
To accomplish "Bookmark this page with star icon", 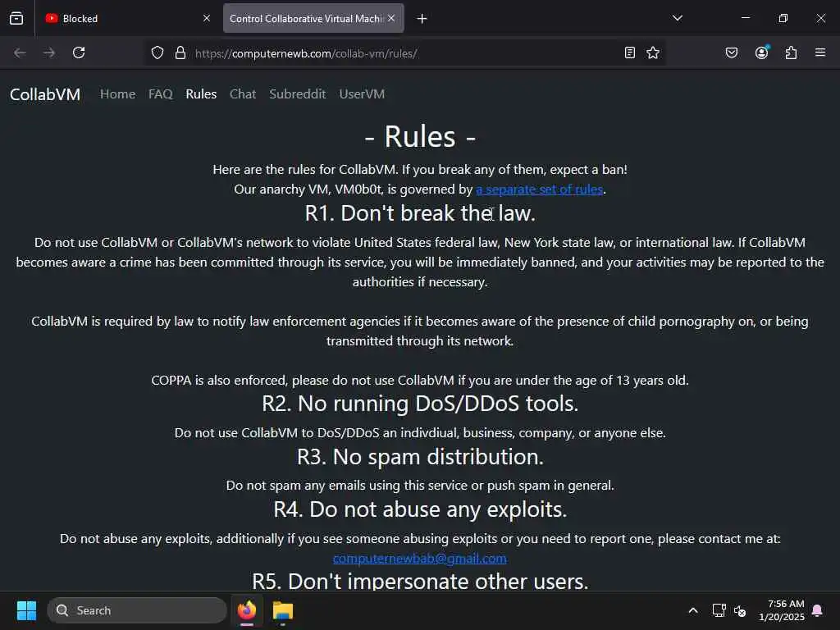I will (x=652, y=52).
